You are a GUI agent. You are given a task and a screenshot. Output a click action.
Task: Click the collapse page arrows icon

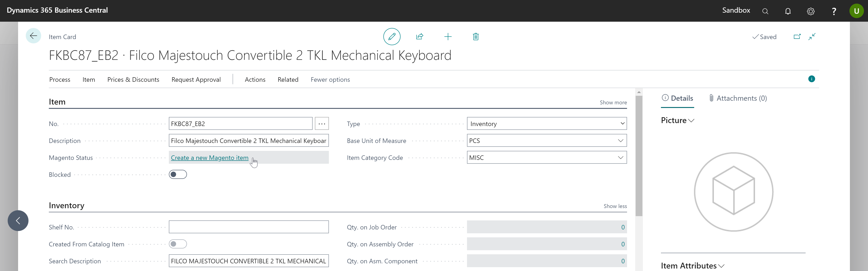(x=812, y=36)
